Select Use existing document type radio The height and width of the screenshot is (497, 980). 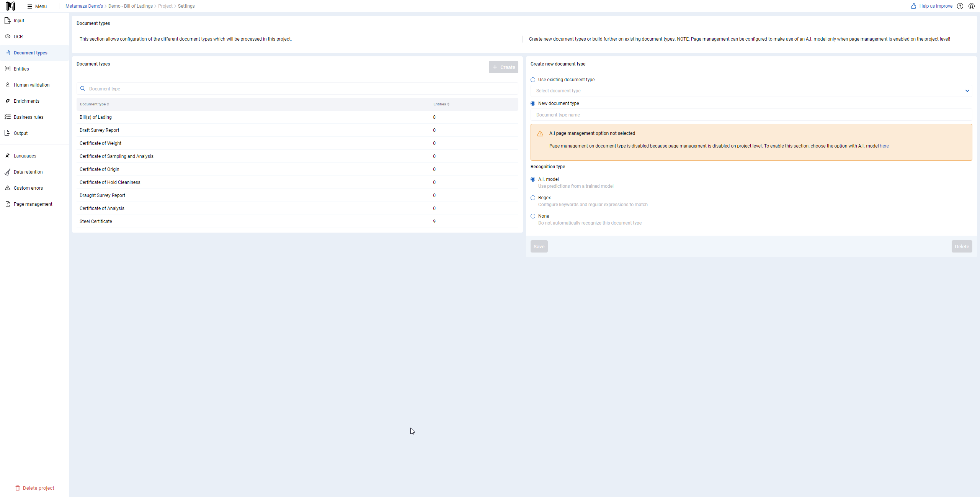click(533, 80)
